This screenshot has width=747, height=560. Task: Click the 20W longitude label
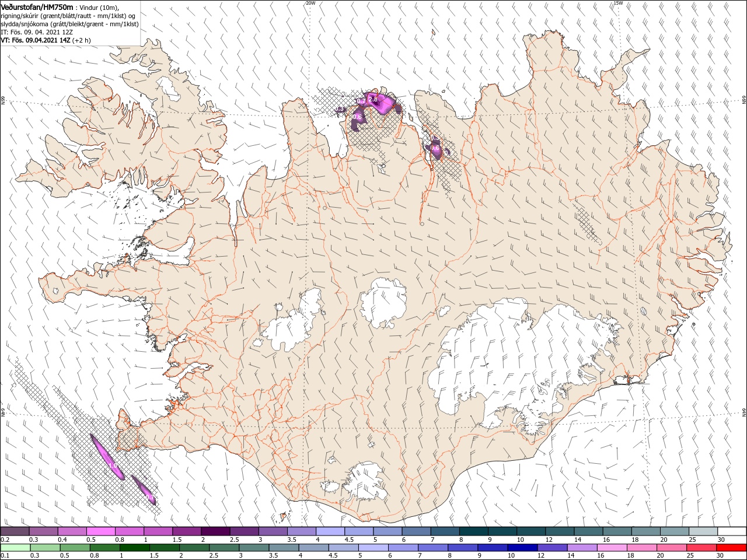pyautogui.click(x=310, y=3)
